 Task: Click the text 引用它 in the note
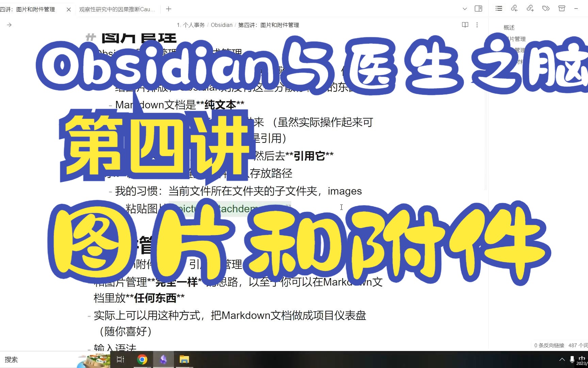click(x=309, y=156)
